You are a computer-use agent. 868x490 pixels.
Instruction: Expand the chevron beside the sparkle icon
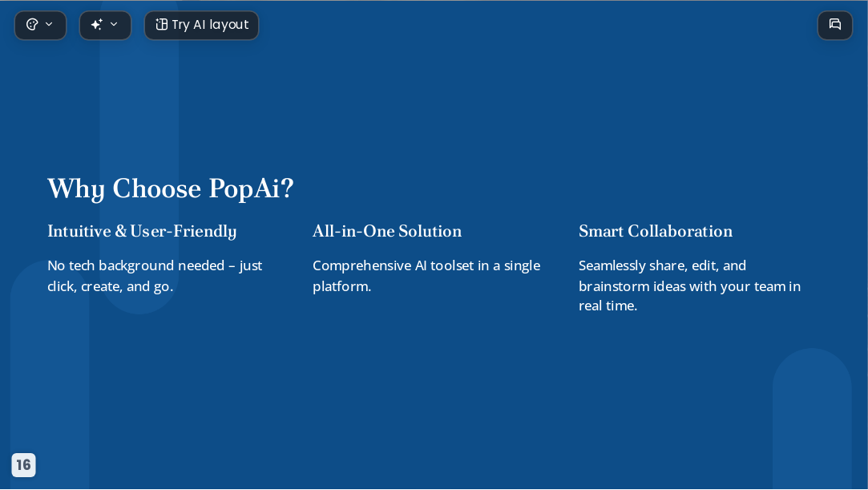114,24
